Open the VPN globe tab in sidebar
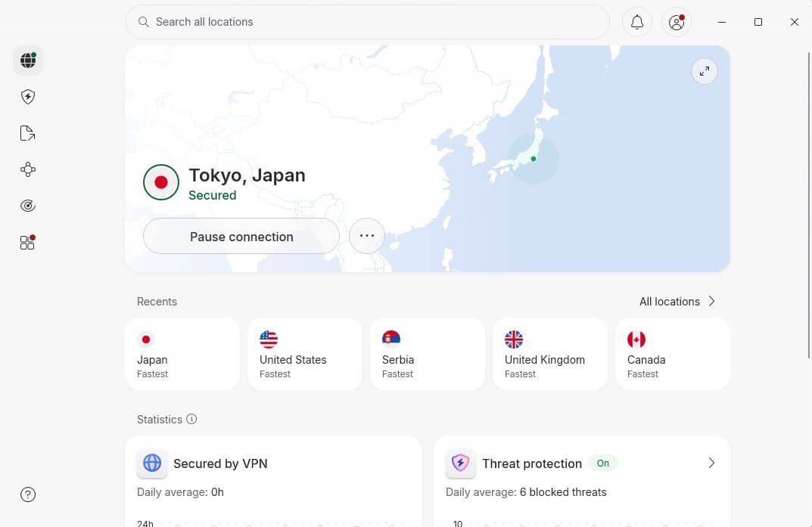 pyautogui.click(x=28, y=60)
